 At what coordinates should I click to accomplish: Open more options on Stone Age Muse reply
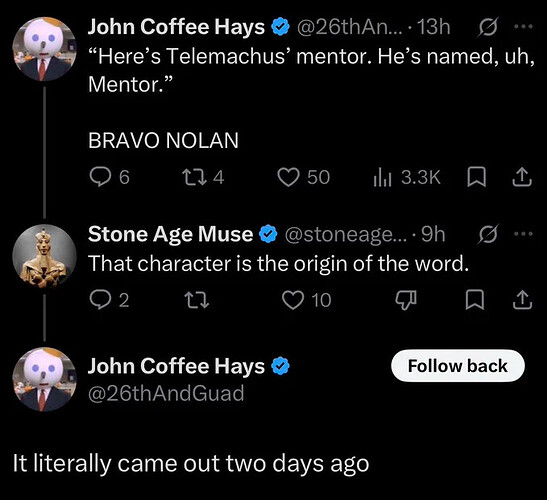(x=524, y=234)
